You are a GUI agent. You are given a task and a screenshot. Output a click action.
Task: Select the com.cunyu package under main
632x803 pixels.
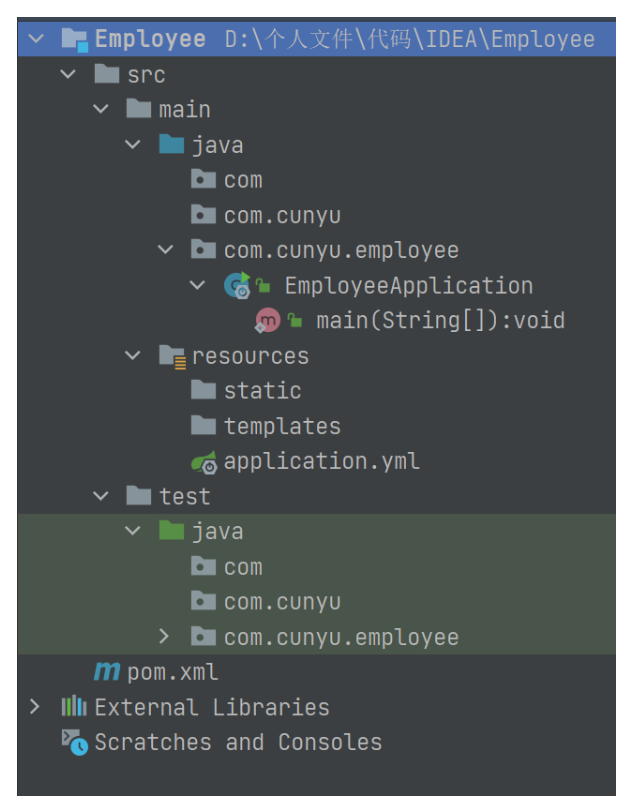(282, 216)
